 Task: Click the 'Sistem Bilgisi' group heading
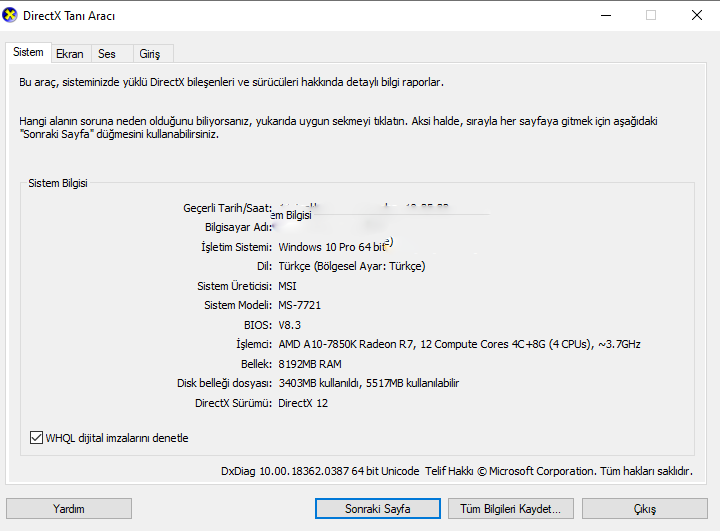pos(58,183)
